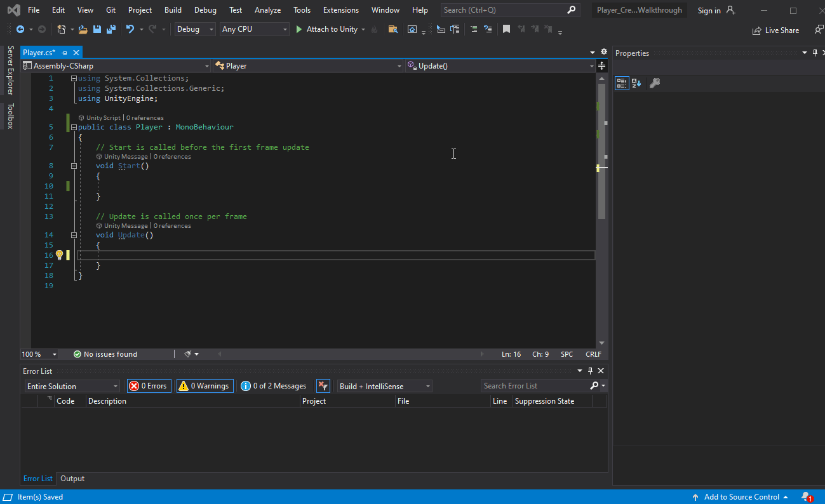Open the Debug configuration dropdown

[x=196, y=29]
